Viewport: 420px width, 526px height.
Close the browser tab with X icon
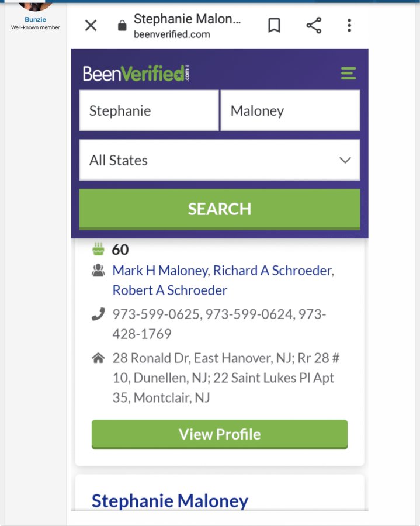tap(91, 26)
